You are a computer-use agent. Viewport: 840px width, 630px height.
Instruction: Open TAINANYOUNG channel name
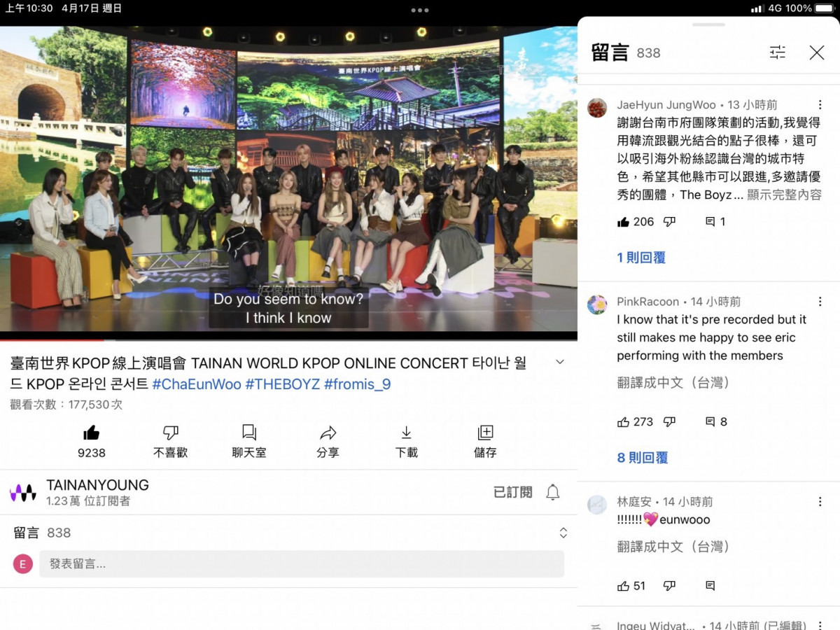[97, 485]
